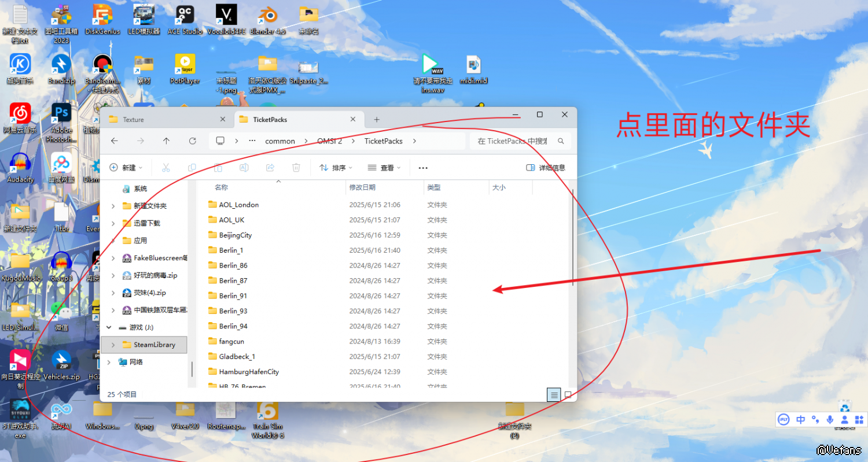This screenshot has width=868, height=462.
Task: Open the 新建 dropdown menu
Action: pos(126,168)
